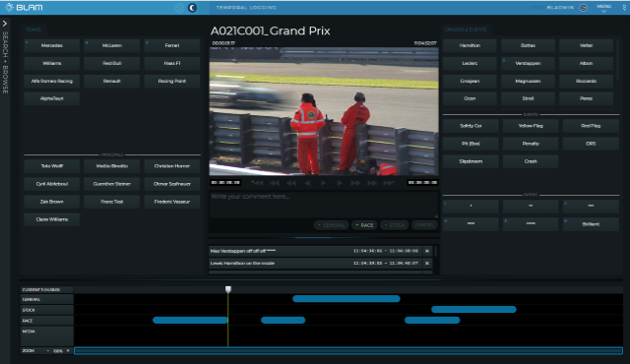Expand the Search + Browse sidebar arrow
This screenshot has width=630, height=364.
[5, 24]
